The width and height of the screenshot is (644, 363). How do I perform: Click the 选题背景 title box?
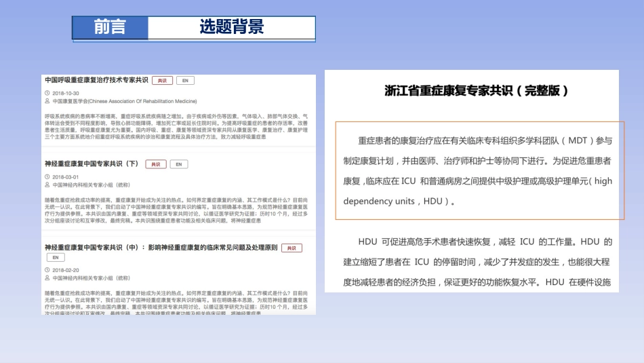232,28
